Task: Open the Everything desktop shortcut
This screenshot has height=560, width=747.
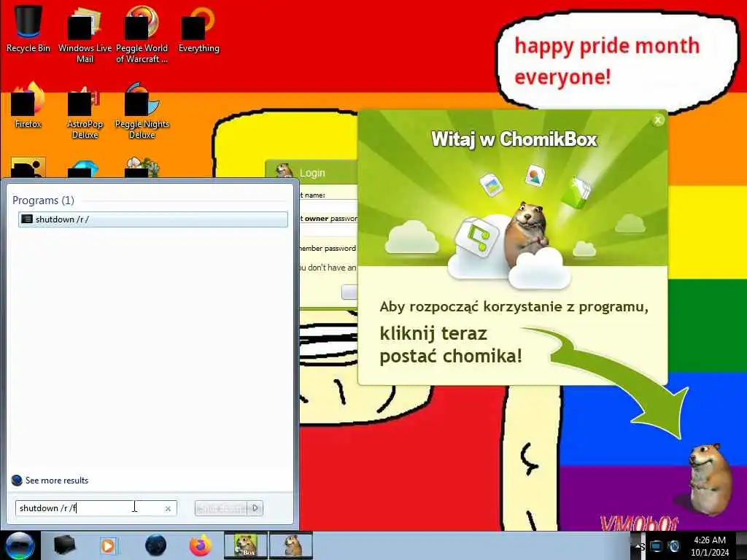Action: point(199,29)
